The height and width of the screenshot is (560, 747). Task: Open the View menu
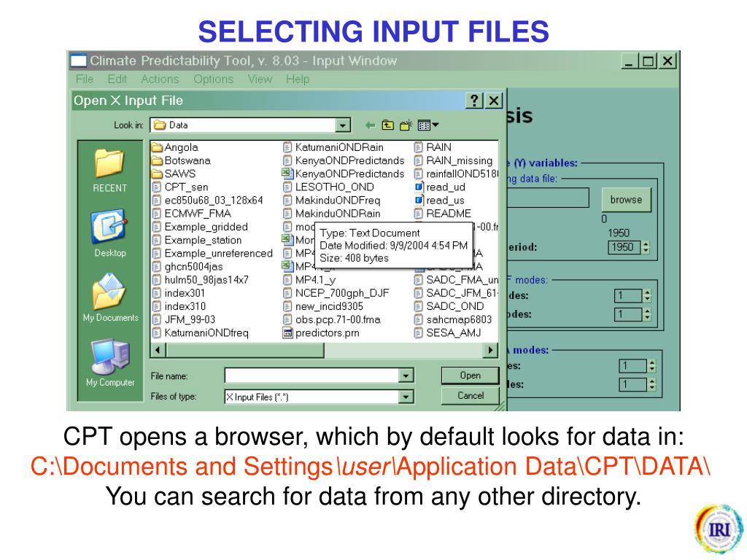pyautogui.click(x=260, y=79)
